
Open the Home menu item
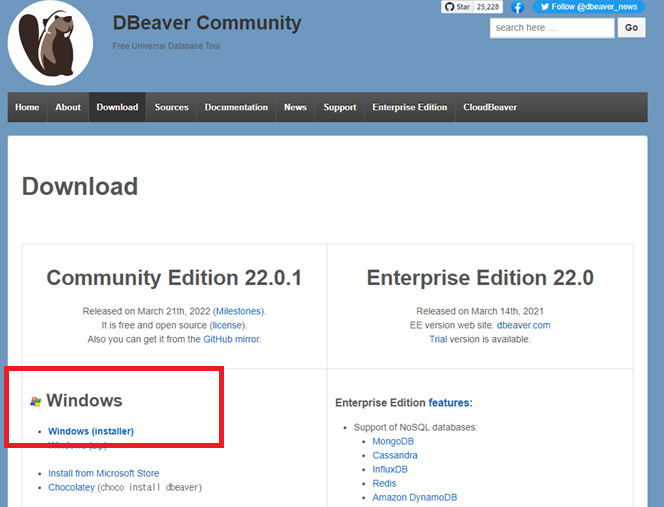pyautogui.click(x=27, y=107)
